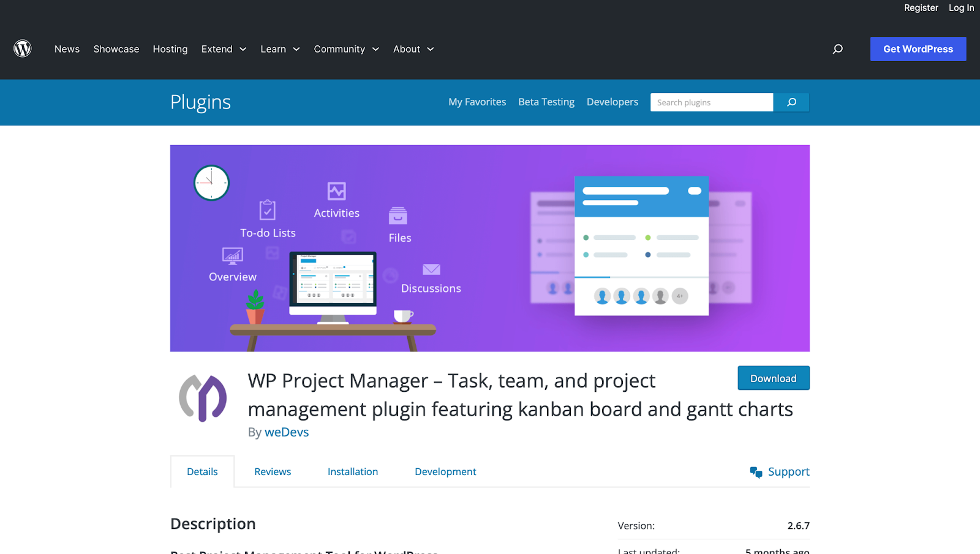This screenshot has width=980, height=554.
Task: Switch to the Development tab
Action: 445,471
